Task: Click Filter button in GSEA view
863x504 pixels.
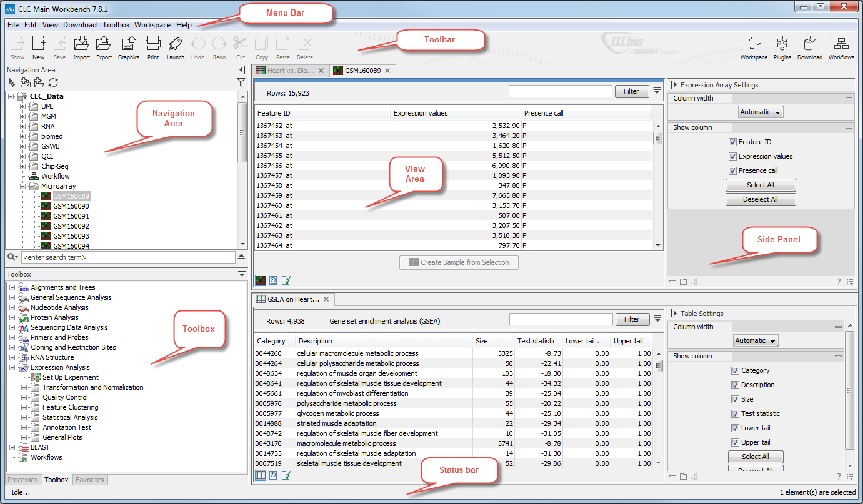Action: point(632,319)
